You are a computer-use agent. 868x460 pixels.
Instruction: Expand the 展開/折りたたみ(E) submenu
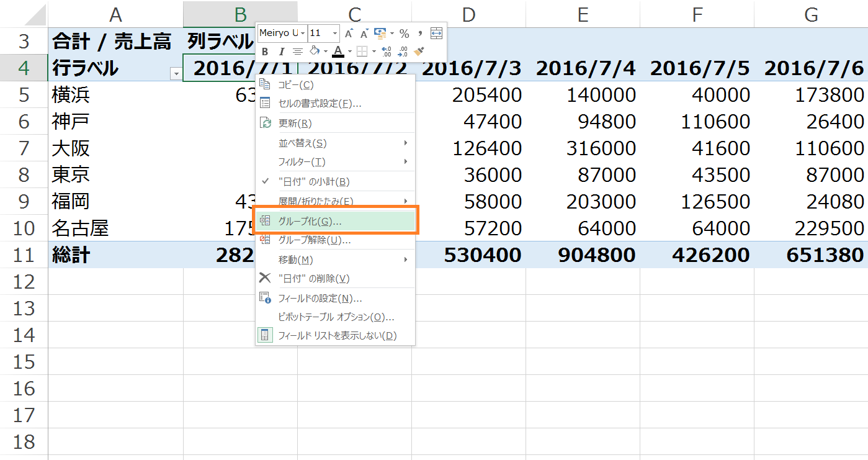[x=335, y=201]
